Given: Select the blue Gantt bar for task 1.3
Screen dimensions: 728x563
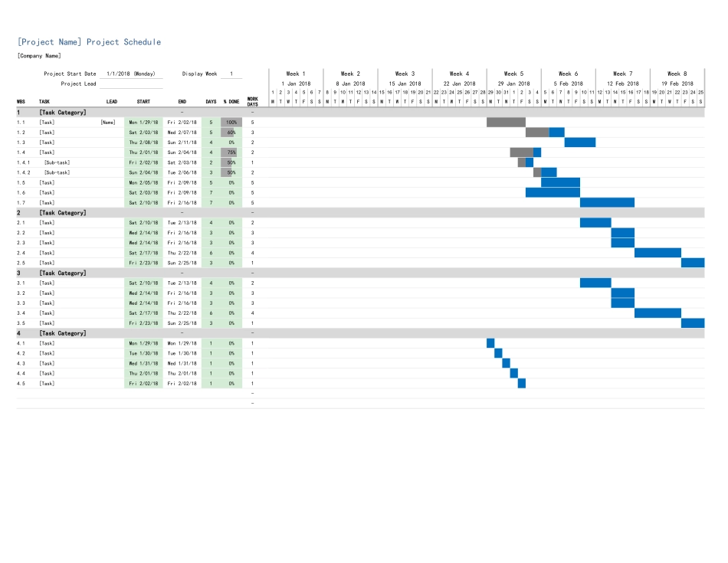Looking at the screenshot, I should click(580, 142).
